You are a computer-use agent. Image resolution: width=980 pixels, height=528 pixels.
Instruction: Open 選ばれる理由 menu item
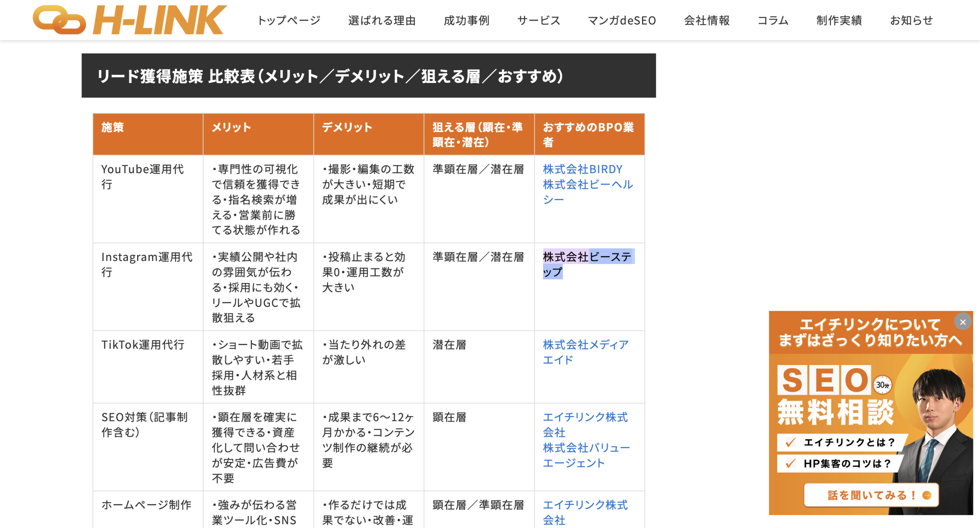(x=382, y=20)
